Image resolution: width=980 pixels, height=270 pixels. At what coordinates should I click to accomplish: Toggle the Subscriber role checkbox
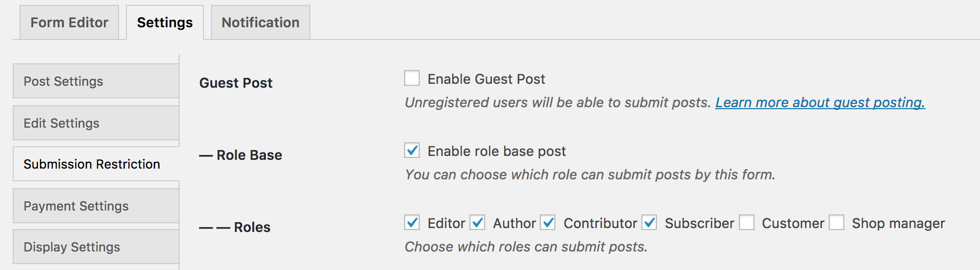coord(649,222)
